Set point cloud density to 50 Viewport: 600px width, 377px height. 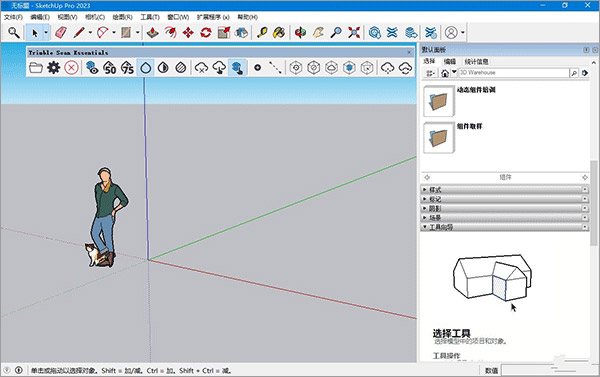tap(110, 68)
